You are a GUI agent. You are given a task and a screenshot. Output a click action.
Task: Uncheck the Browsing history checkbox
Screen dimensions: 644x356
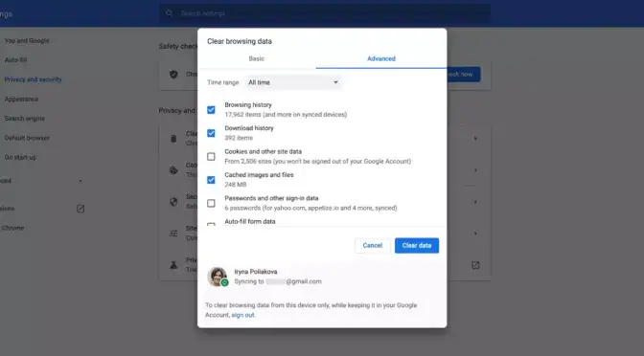point(211,110)
